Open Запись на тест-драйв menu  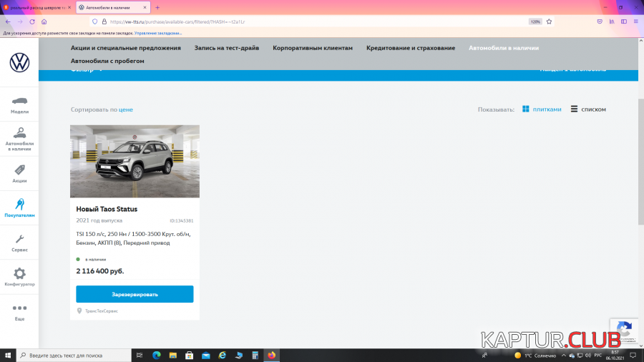pyautogui.click(x=227, y=48)
